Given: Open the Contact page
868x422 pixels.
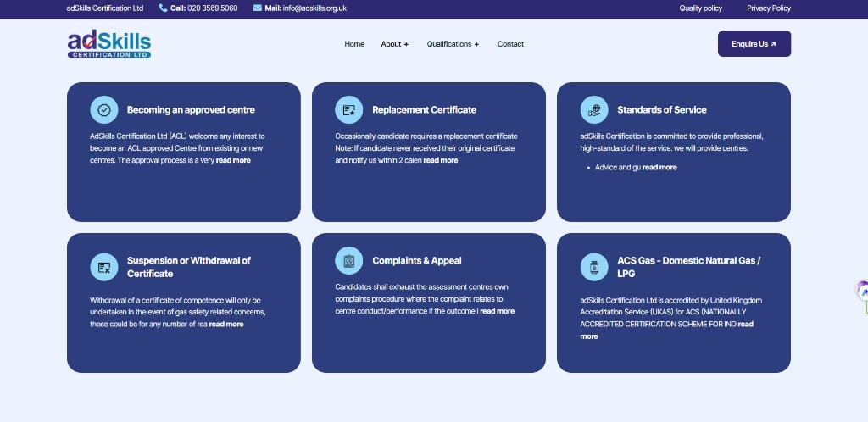Looking at the screenshot, I should [510, 44].
